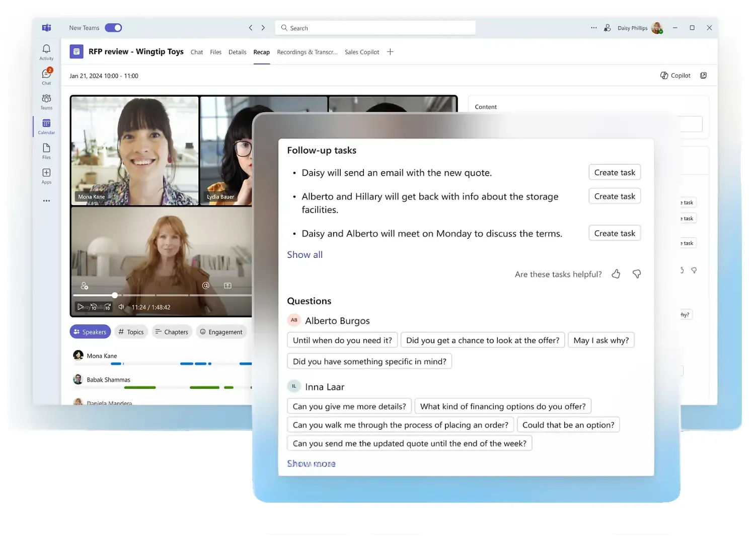Click the Microsoft Teams logo icon
The width and height of the screenshot is (756, 544).
tap(46, 28)
